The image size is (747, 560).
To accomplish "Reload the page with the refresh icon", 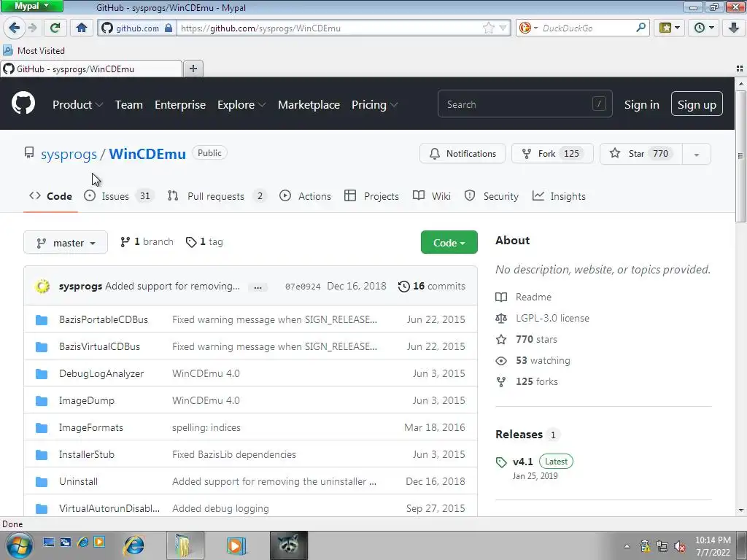I will [x=55, y=28].
